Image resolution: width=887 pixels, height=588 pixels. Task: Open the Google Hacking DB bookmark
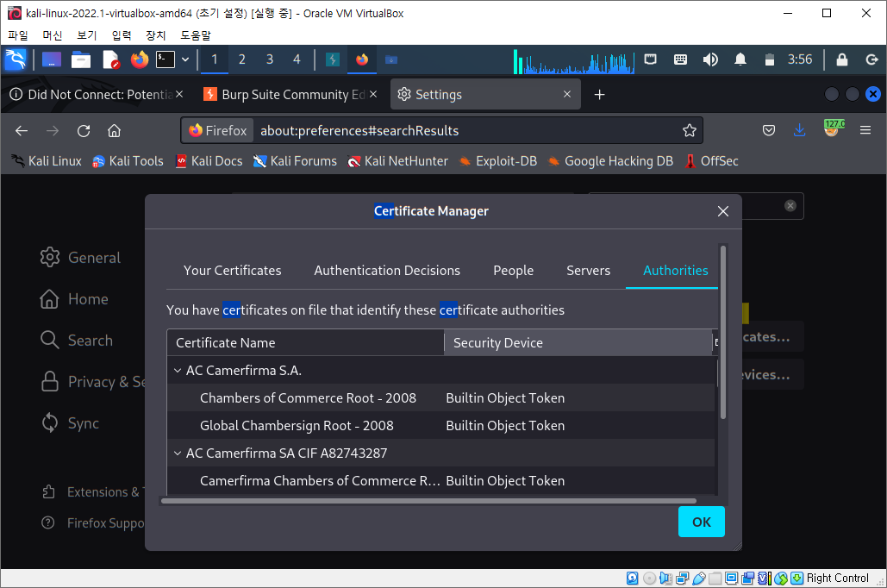[610, 161]
